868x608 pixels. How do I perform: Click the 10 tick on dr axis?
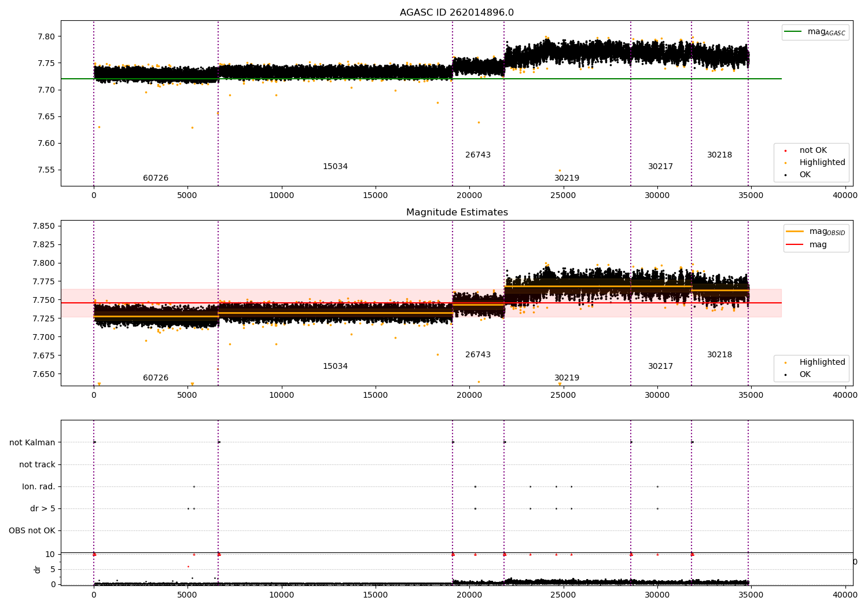[50, 555]
